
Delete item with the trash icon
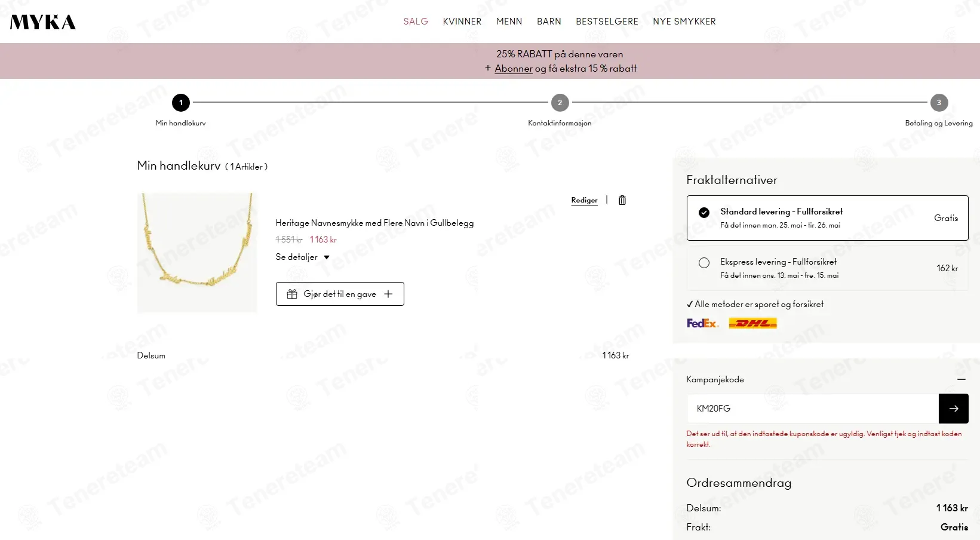622,200
